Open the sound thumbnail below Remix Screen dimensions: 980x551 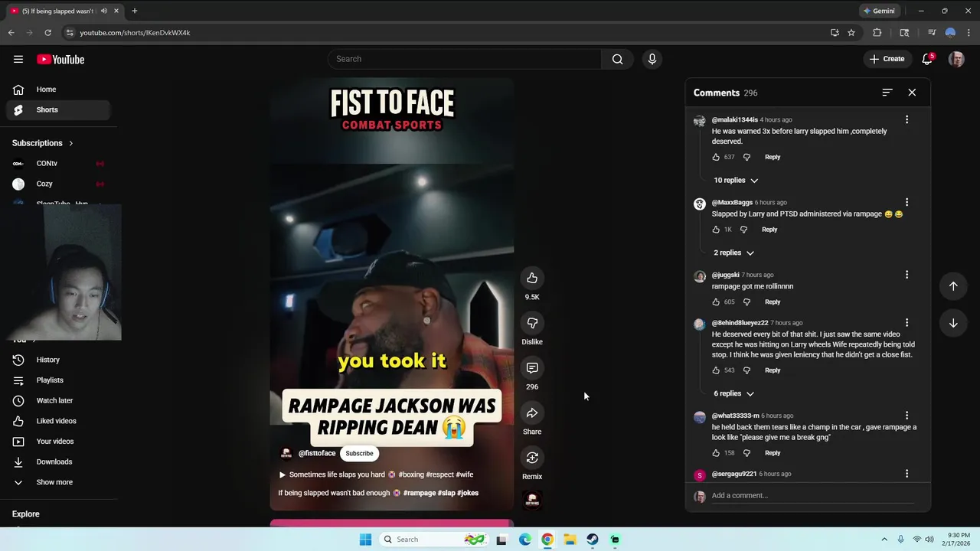pyautogui.click(x=532, y=500)
